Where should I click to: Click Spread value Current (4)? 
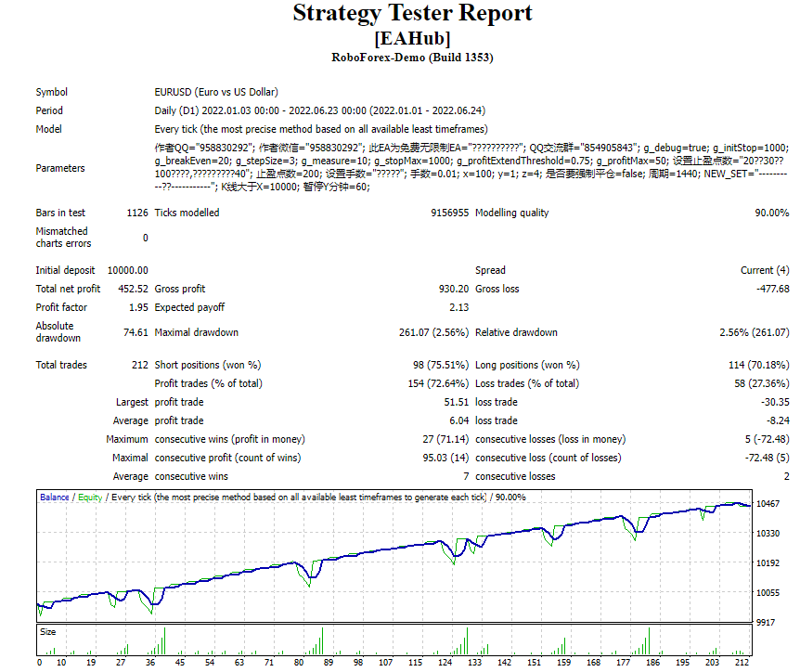(x=765, y=270)
